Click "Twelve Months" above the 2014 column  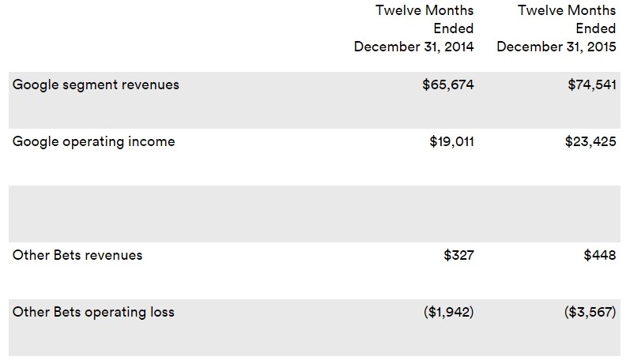tap(424, 10)
